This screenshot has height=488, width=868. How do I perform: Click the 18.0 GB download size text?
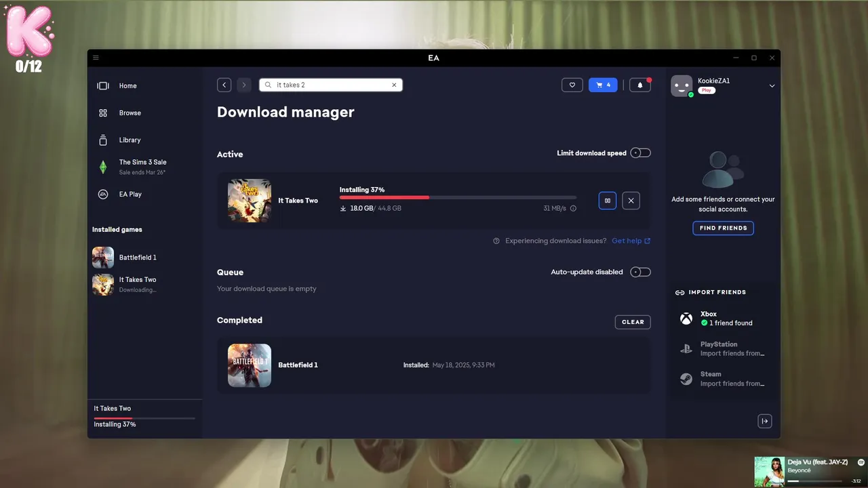click(361, 209)
